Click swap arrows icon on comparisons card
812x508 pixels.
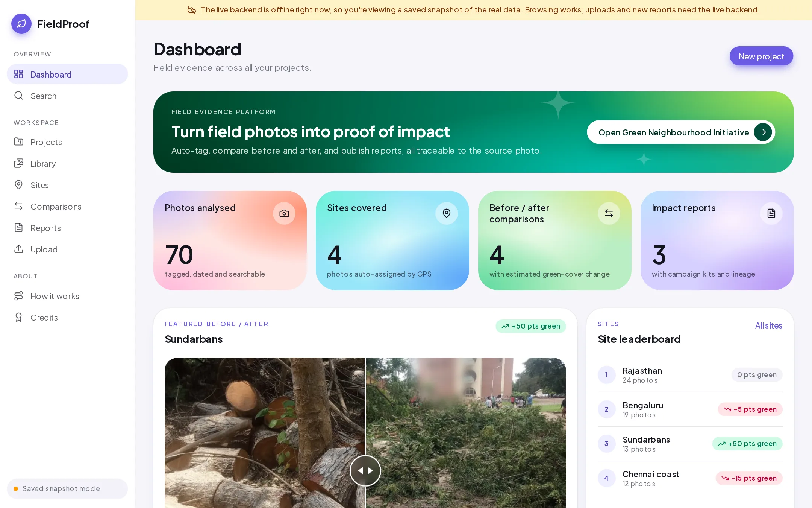pyautogui.click(x=609, y=213)
